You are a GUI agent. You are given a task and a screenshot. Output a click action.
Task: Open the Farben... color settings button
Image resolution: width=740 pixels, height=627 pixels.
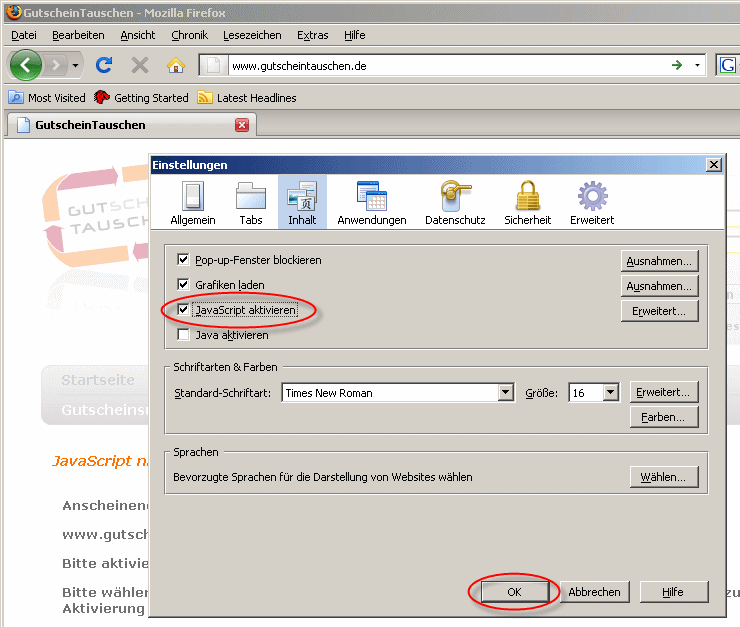point(664,417)
